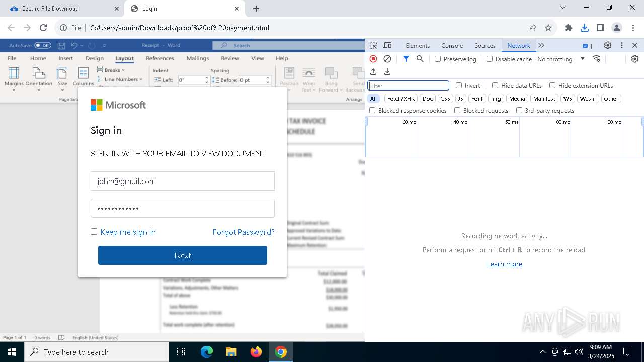644x362 pixels.
Task: Enable the Preserve log checkbox
Action: tap(438, 59)
